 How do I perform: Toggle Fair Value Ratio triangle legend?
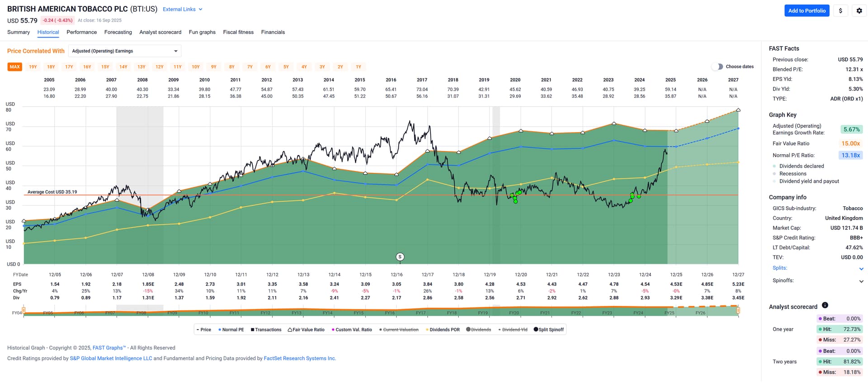290,330
